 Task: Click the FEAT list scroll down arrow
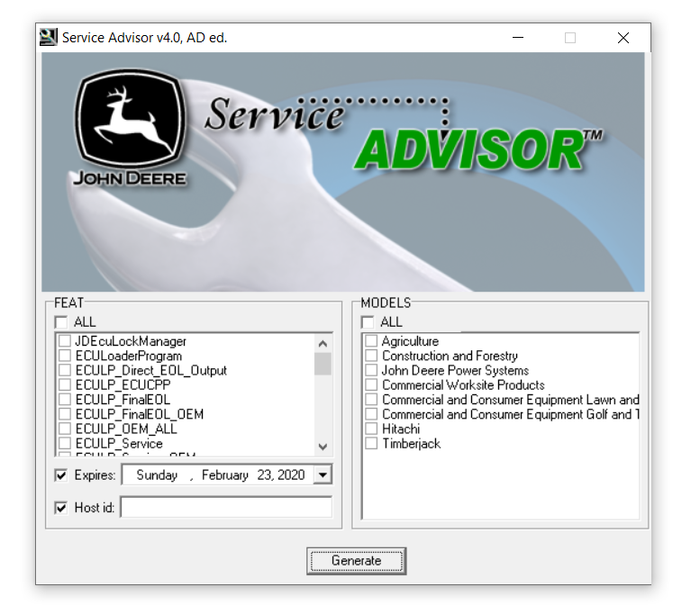point(323,447)
